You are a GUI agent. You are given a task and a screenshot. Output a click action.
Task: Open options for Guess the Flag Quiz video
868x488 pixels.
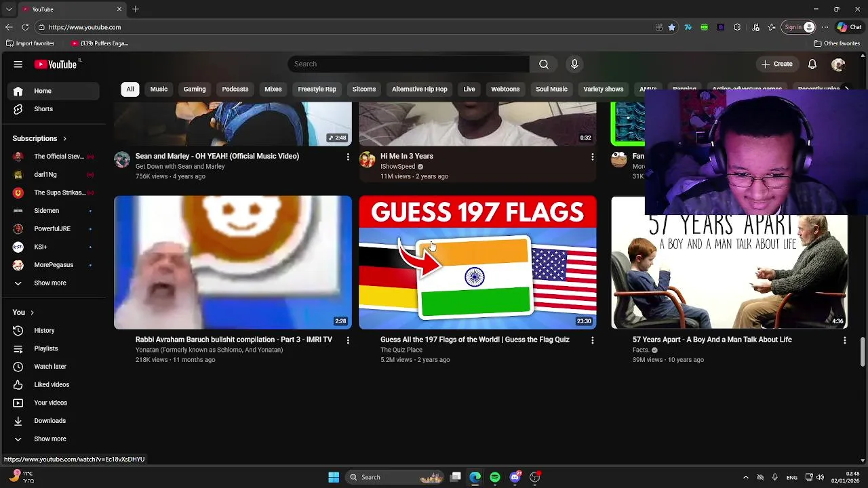[592, 340]
